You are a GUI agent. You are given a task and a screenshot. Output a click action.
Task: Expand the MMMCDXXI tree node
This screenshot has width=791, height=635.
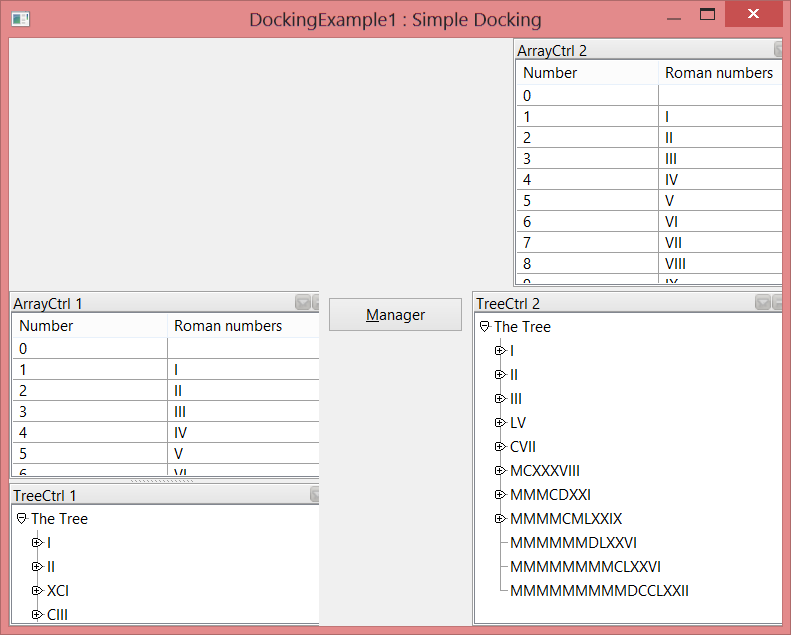tap(500, 494)
